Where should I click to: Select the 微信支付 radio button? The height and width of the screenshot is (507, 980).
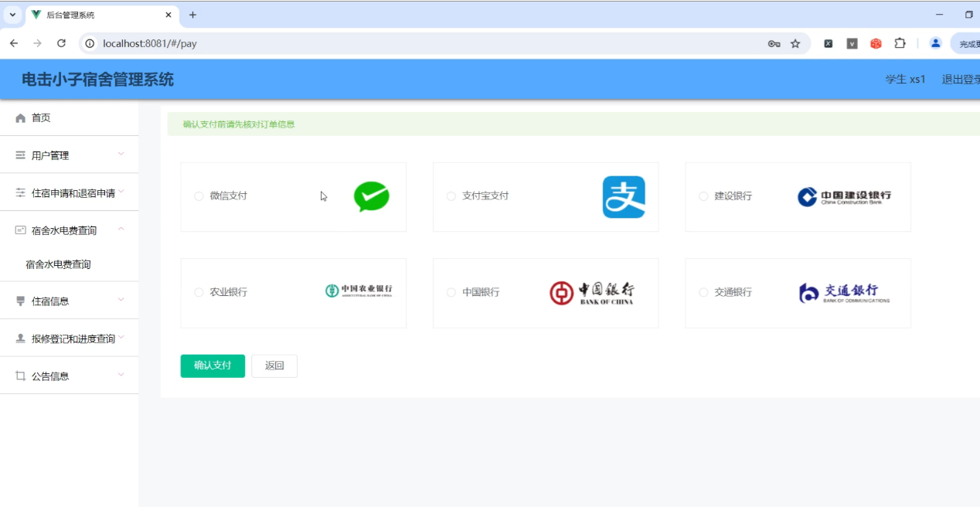(x=199, y=196)
